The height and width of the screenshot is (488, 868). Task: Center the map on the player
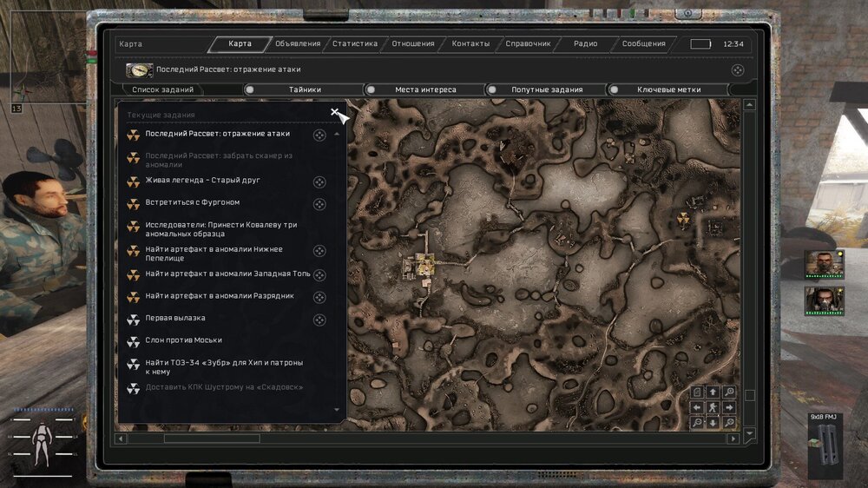click(x=713, y=407)
